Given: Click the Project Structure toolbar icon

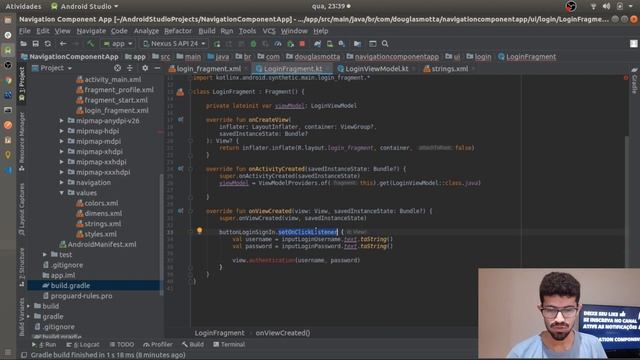Looking at the screenshot, I should 357,44.
